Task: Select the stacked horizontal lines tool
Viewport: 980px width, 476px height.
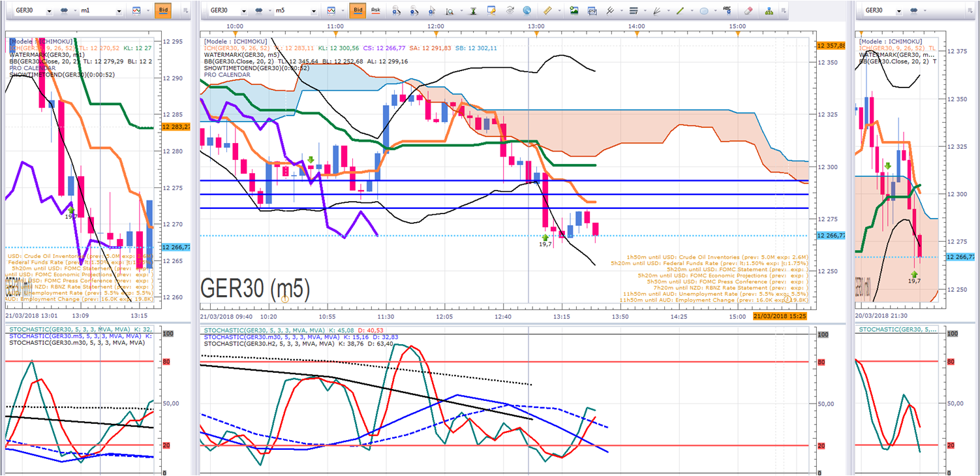Action: coord(633,11)
